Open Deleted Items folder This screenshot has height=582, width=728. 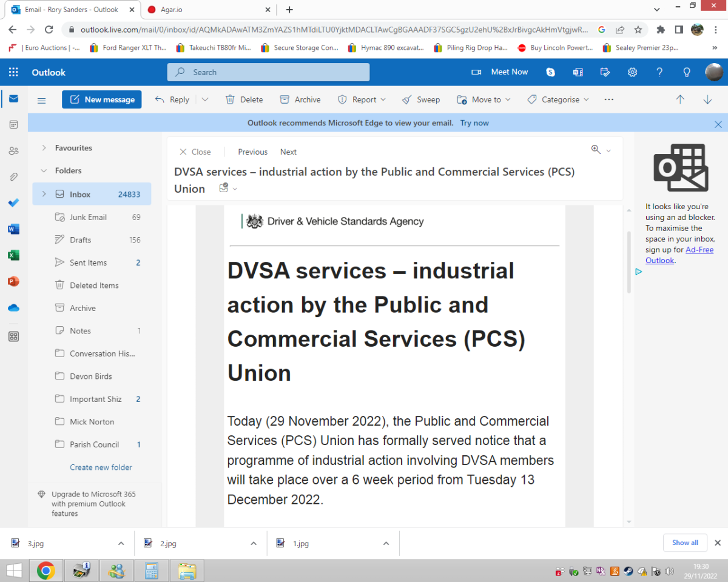tap(92, 285)
